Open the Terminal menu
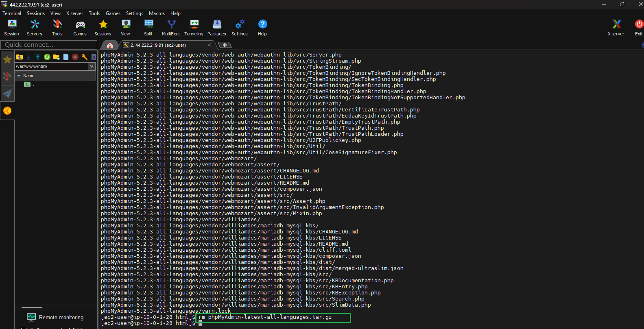 [x=12, y=13]
